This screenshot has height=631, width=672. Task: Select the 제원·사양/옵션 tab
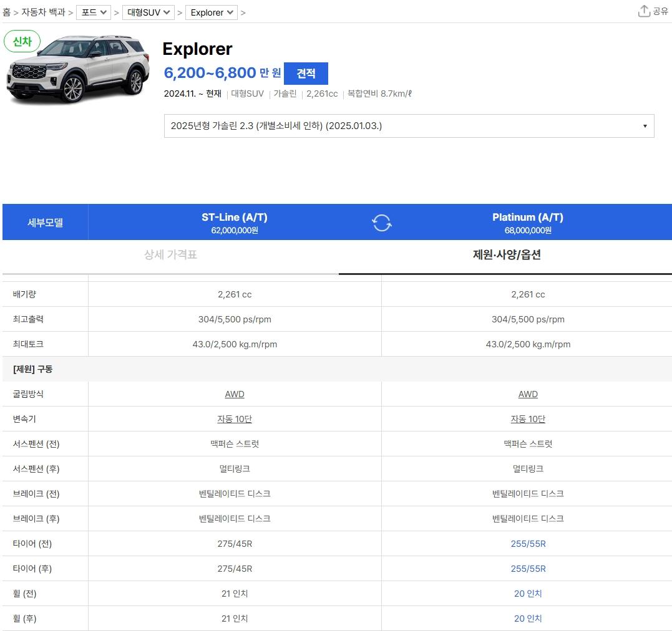[507, 255]
